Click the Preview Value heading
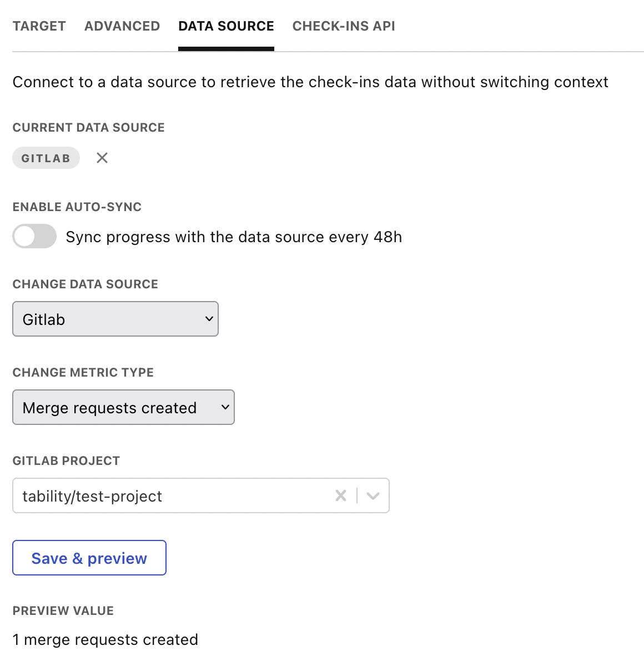644x671 pixels. pos(63,611)
